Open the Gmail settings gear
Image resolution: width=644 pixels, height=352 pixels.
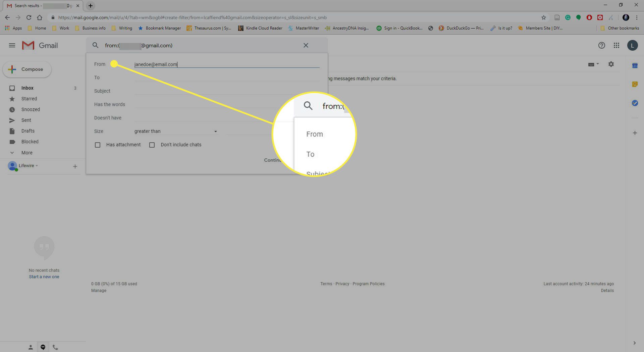[611, 64]
